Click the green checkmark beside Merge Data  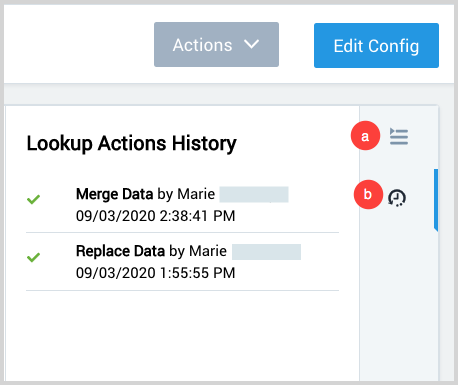click(33, 199)
